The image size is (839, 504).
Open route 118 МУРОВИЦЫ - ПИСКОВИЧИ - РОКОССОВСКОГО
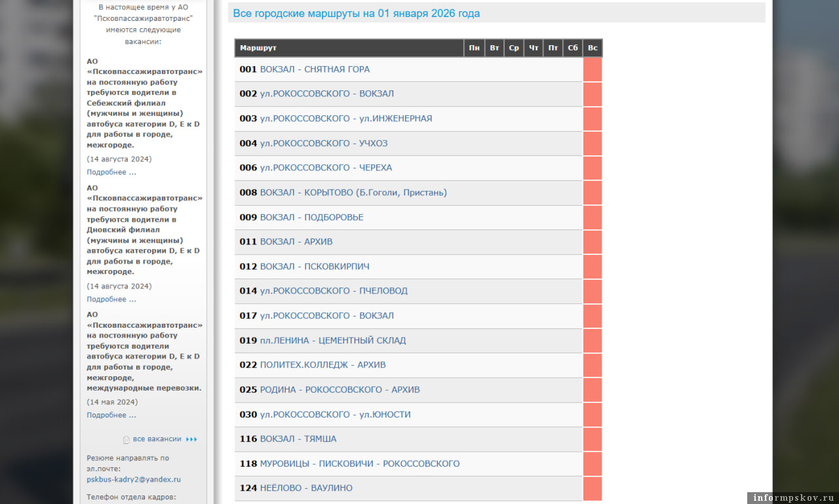[x=360, y=464]
